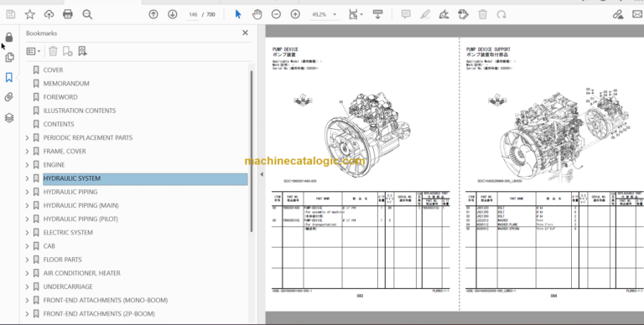644x325 pixels.
Task: Delete selected bookmark trash icon
Action: click(53, 51)
